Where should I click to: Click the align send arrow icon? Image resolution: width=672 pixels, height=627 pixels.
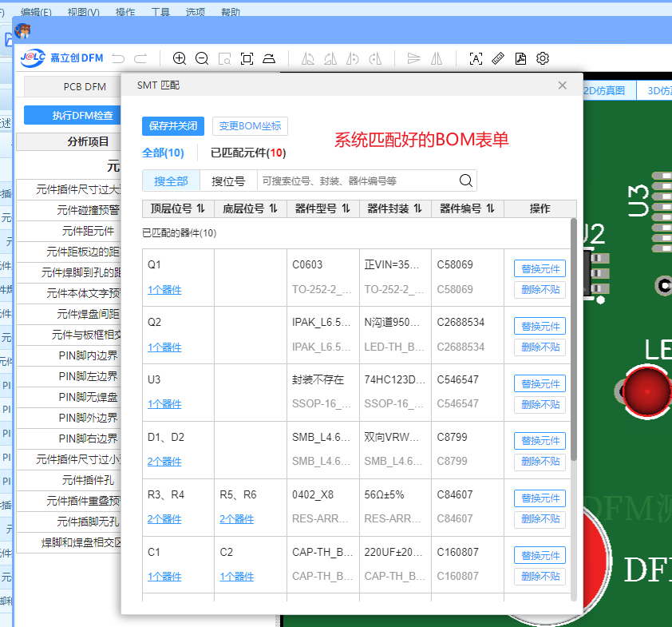tap(413, 58)
